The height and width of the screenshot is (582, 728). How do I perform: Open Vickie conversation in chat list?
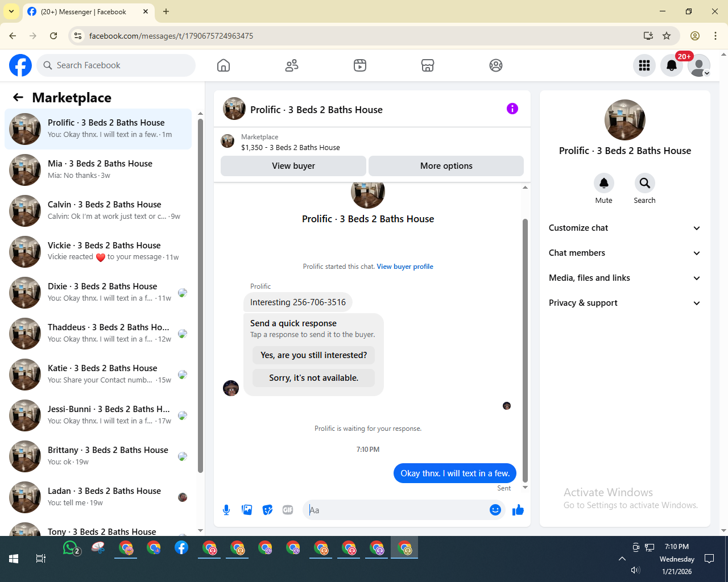98,252
